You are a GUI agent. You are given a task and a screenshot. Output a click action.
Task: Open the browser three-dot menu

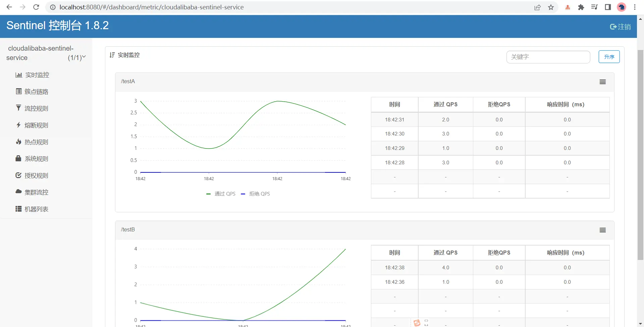tap(635, 7)
